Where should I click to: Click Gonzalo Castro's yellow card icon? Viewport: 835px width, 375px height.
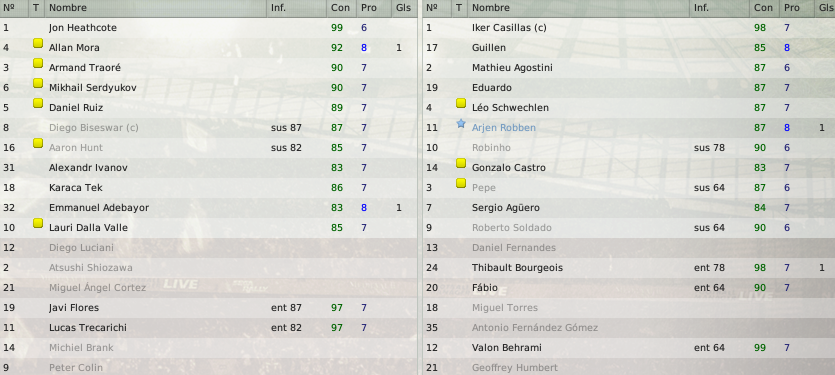click(x=461, y=164)
